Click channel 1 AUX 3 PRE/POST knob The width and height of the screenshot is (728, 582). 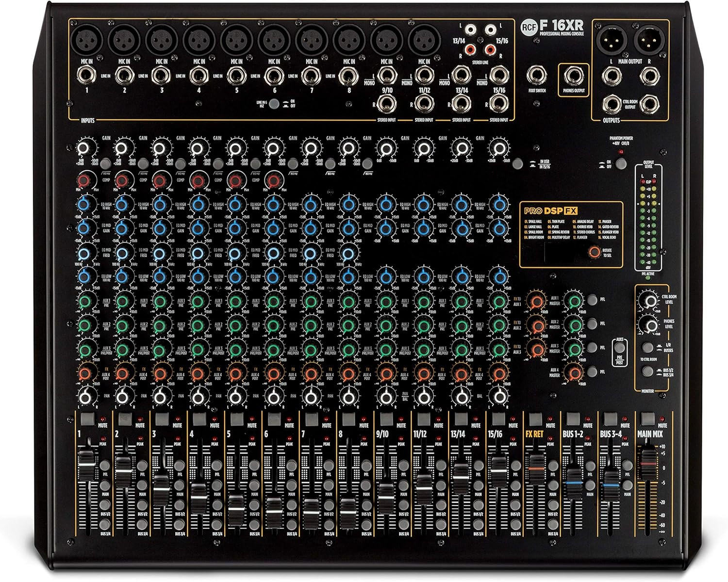(85, 349)
